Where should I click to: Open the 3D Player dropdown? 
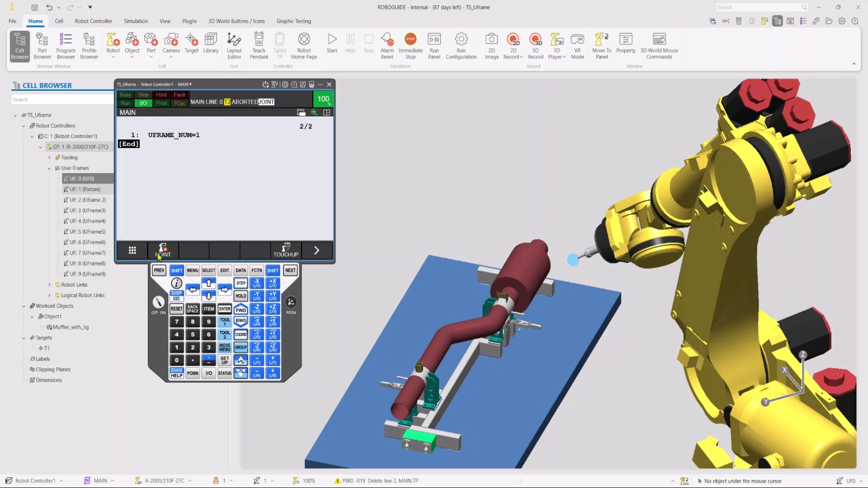[x=564, y=57]
